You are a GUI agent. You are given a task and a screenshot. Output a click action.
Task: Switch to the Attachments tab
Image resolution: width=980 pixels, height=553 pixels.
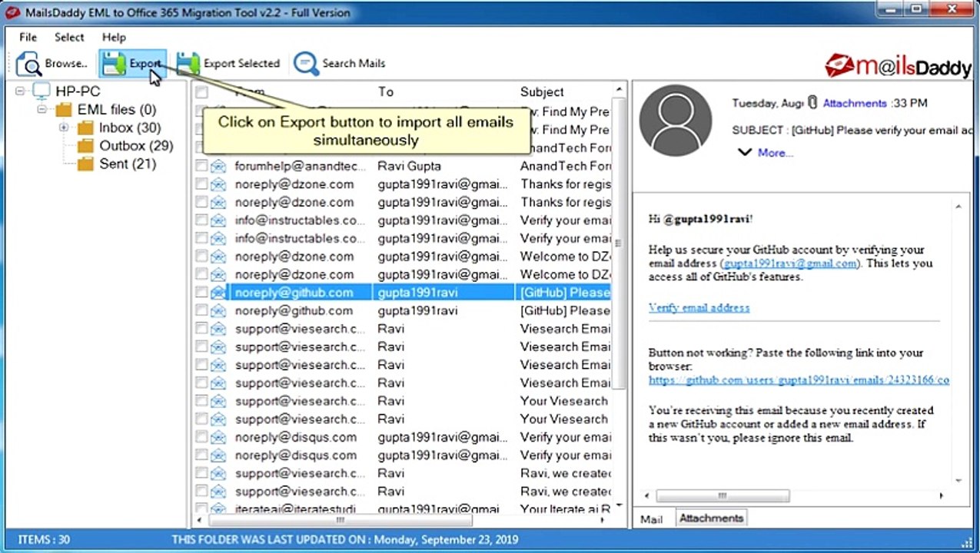[x=711, y=518]
